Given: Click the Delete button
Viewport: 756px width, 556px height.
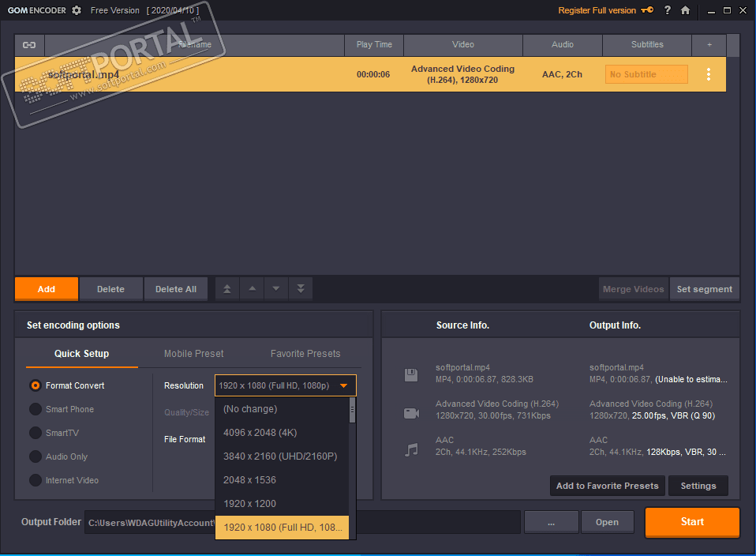Looking at the screenshot, I should pos(111,289).
